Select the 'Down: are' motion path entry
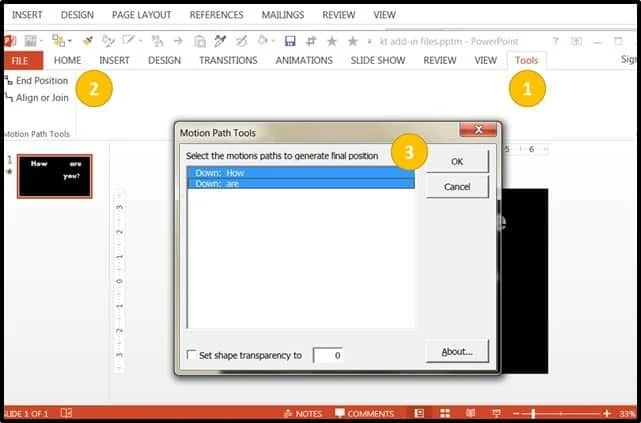Screen dimensions: 641x423 (301, 184)
